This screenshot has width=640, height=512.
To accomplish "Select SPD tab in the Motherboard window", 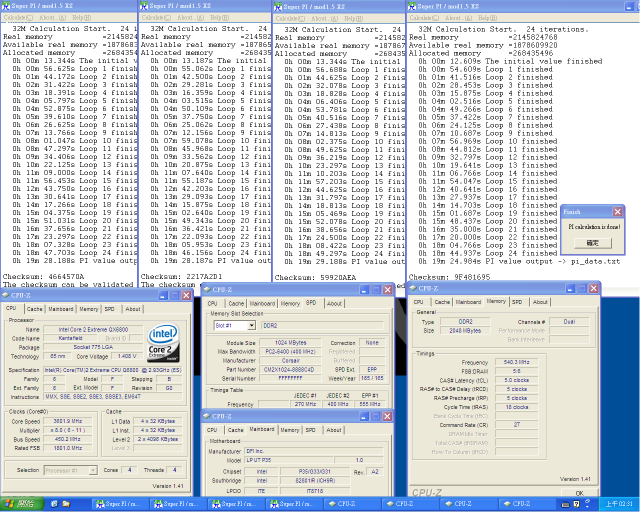I will [311, 430].
